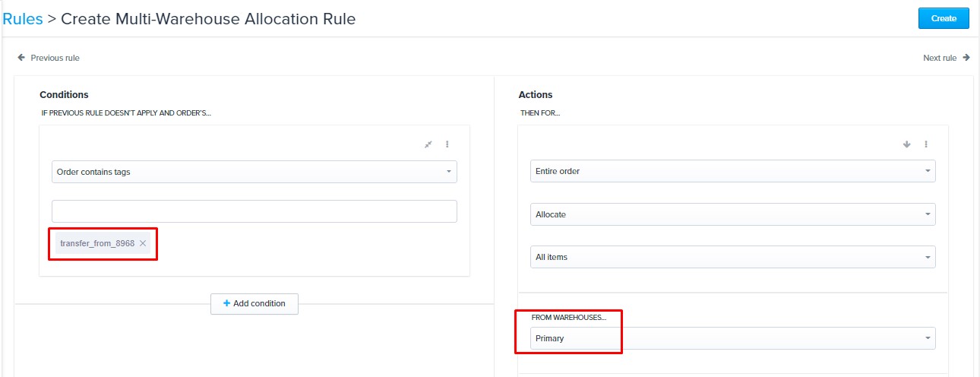
Task: Click the move-down arrow in the action card
Action: (906, 144)
